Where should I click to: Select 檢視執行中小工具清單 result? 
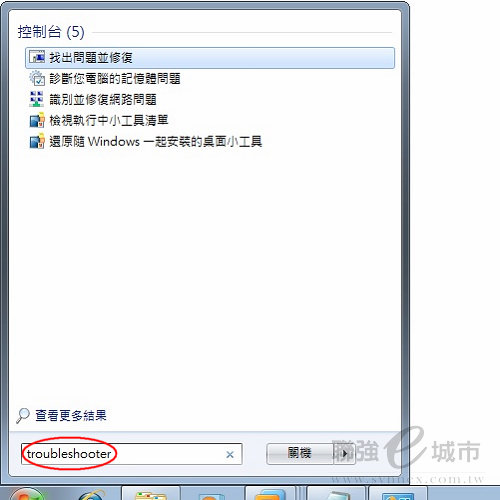click(109, 120)
